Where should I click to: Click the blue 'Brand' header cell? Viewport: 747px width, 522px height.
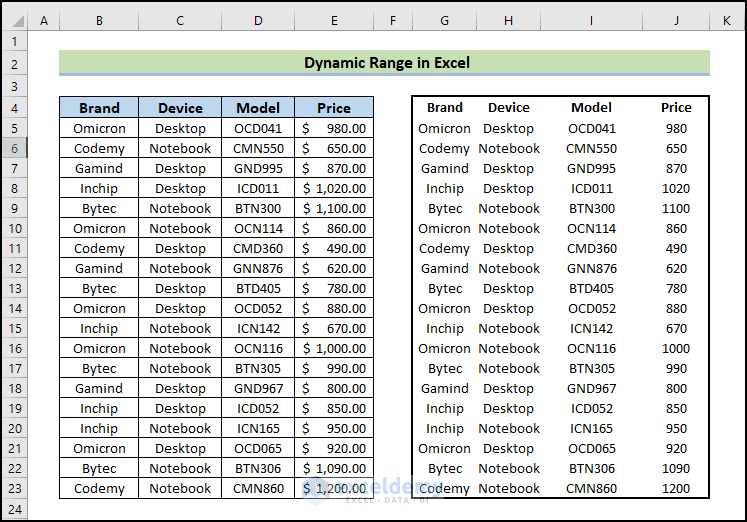99,108
